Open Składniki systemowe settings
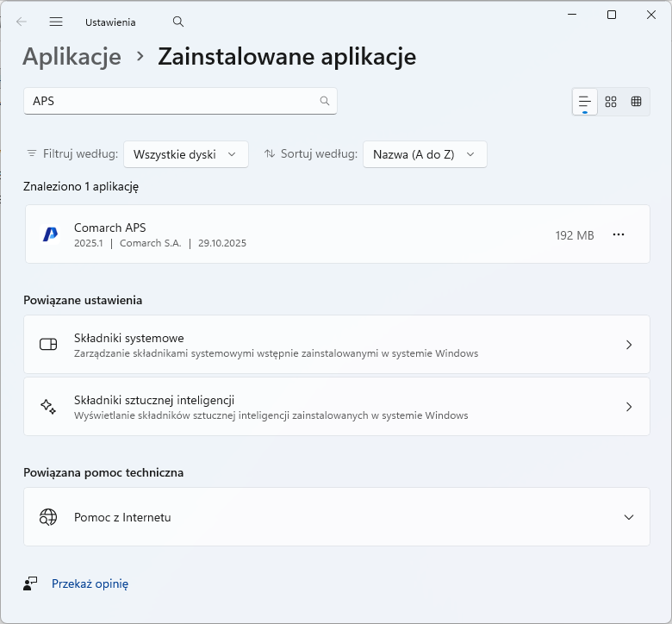This screenshot has height=624, width=672. pyautogui.click(x=336, y=345)
